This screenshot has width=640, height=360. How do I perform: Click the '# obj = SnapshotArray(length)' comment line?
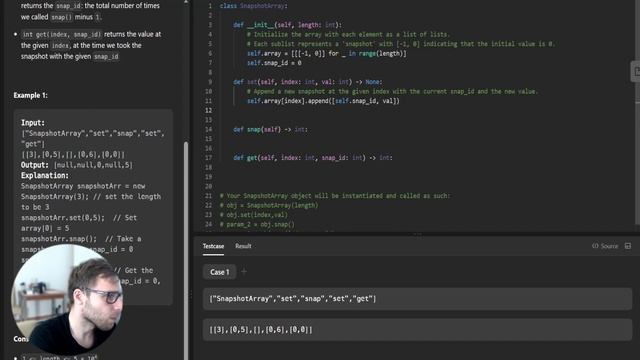(269, 205)
